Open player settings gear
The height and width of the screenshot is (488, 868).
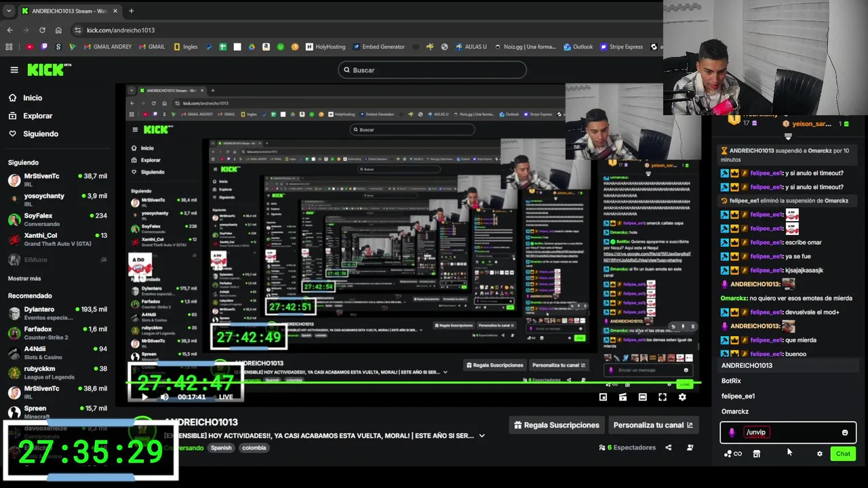click(x=682, y=397)
